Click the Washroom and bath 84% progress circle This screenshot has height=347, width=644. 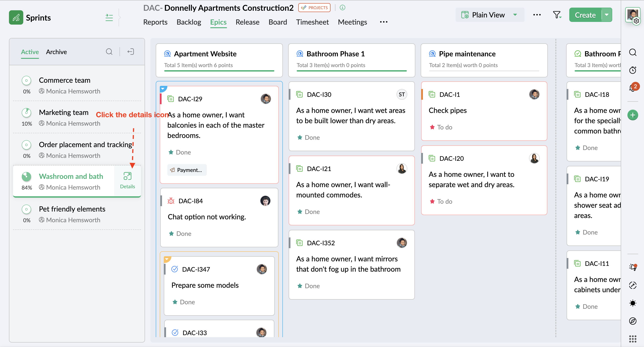(26, 177)
